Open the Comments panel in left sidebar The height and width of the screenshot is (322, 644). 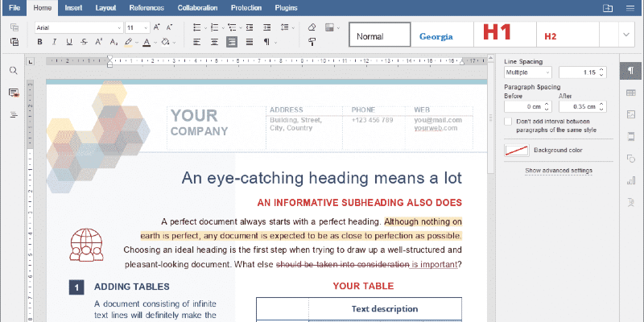pyautogui.click(x=14, y=93)
